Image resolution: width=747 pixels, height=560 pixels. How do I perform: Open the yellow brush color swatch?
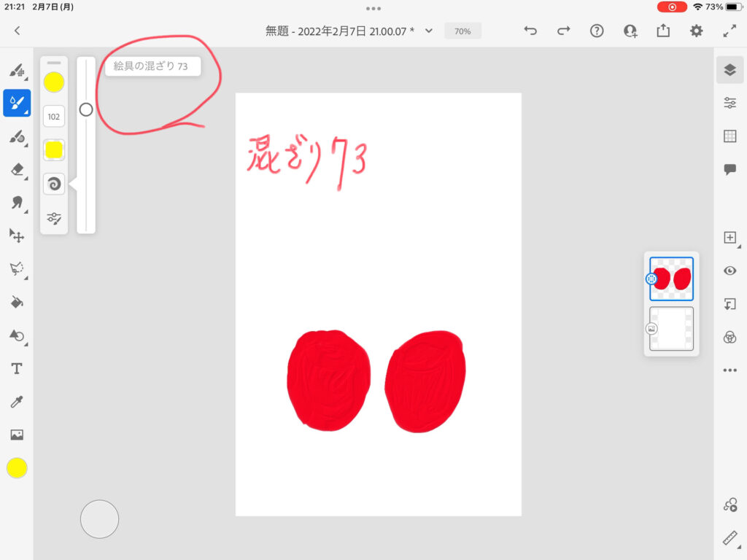54,82
